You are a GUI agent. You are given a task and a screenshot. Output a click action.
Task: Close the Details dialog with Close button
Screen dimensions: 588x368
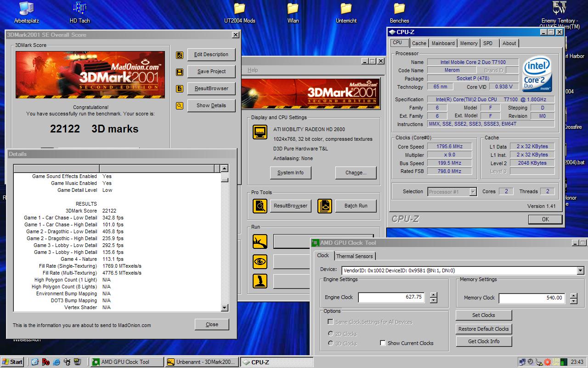212,324
